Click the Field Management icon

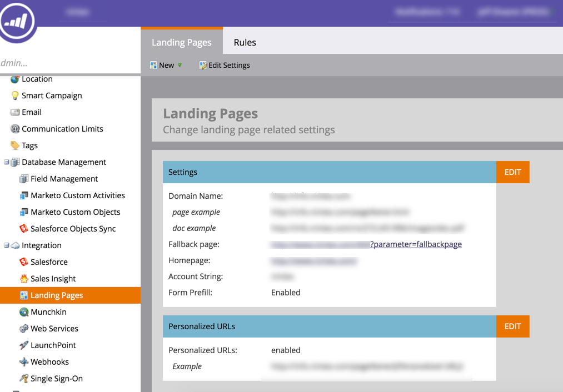click(24, 179)
